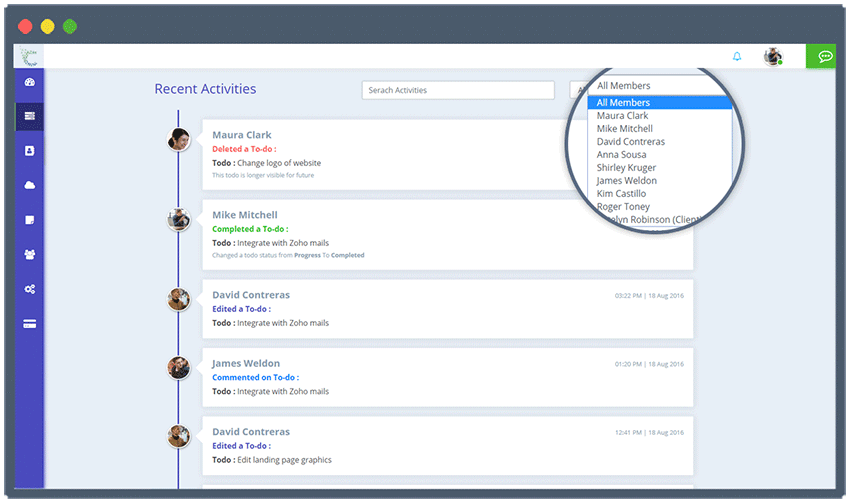Open Maura Clark name in activity card
850x504 pixels.
pyautogui.click(x=242, y=135)
